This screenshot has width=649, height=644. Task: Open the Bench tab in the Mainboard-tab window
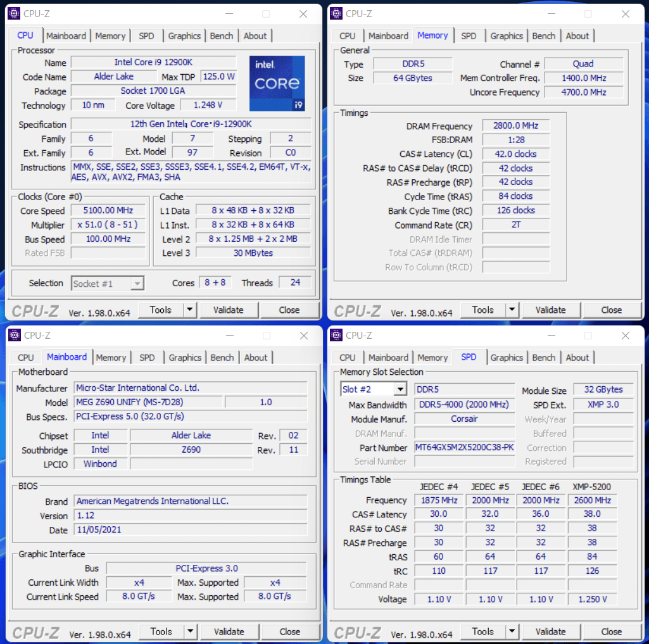point(222,357)
